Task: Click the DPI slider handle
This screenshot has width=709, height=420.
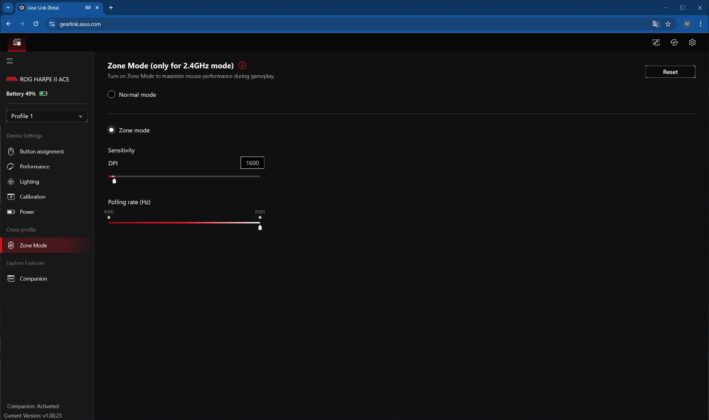Action: 114,181
